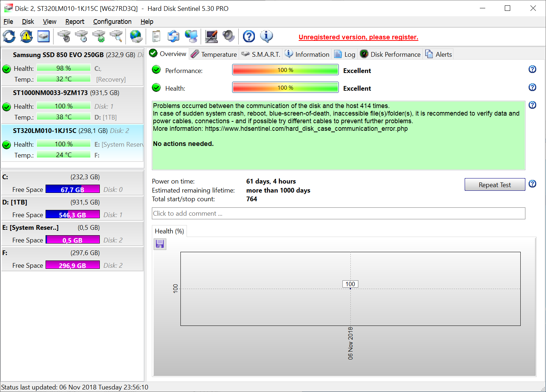The image size is (546, 392).
Task: Click the status bar last updated text
Action: (x=75, y=387)
